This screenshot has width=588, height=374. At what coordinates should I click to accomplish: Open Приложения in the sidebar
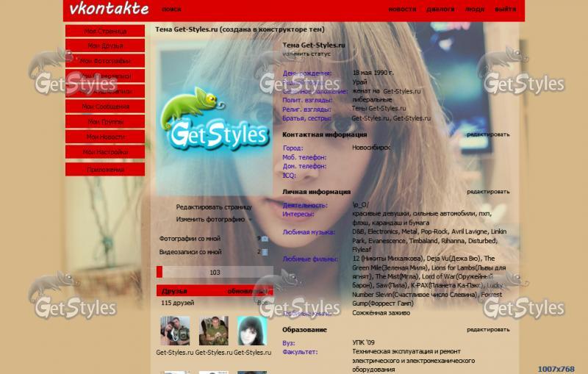click(x=105, y=169)
